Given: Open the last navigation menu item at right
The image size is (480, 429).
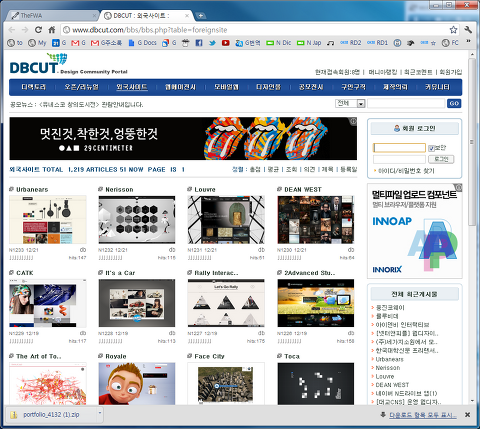Looking at the screenshot, I should (x=437, y=87).
